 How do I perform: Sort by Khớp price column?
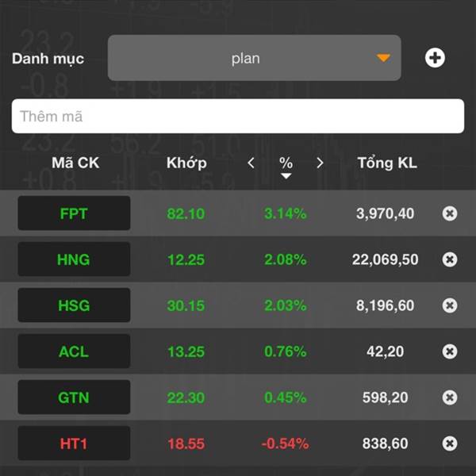tap(186, 163)
